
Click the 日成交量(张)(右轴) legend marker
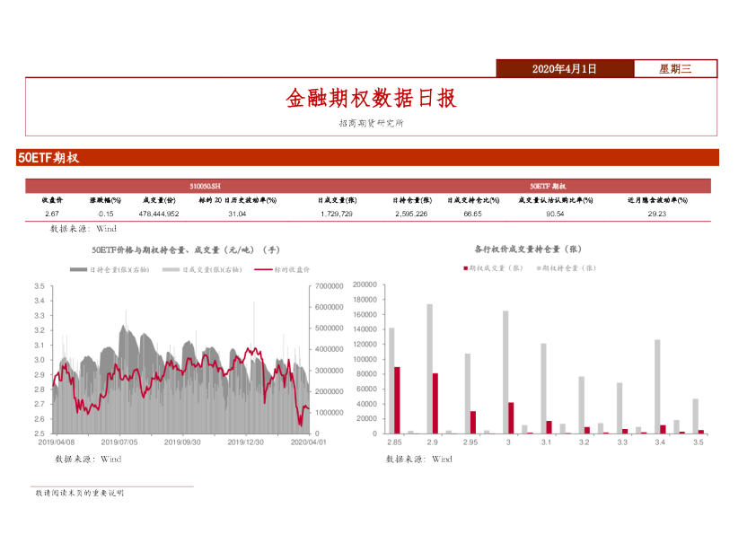pyautogui.click(x=171, y=269)
